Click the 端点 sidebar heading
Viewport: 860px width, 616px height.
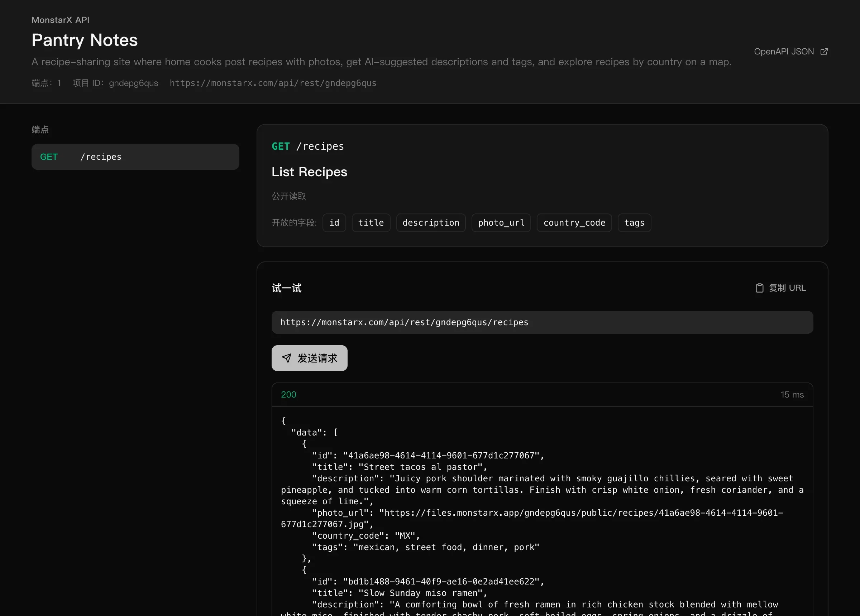[x=40, y=129]
